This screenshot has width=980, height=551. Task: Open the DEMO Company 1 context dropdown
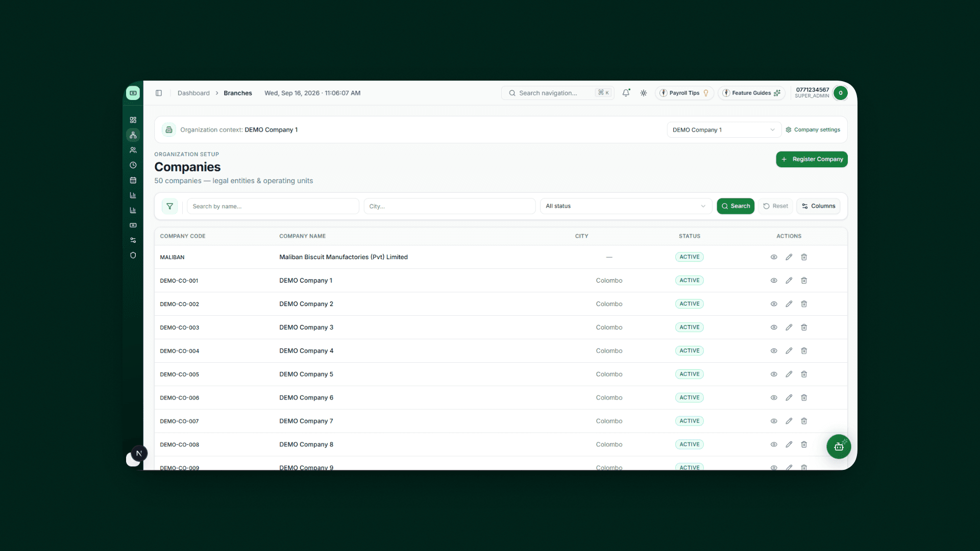pyautogui.click(x=724, y=130)
